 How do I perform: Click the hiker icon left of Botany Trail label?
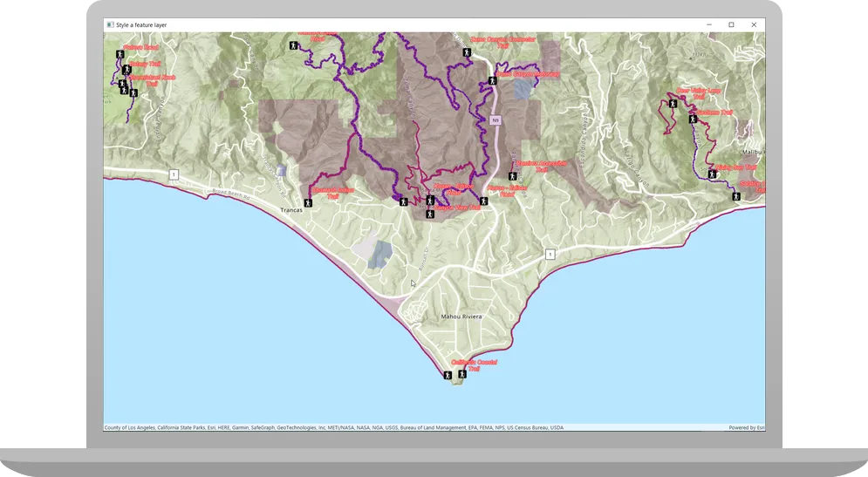(x=126, y=70)
